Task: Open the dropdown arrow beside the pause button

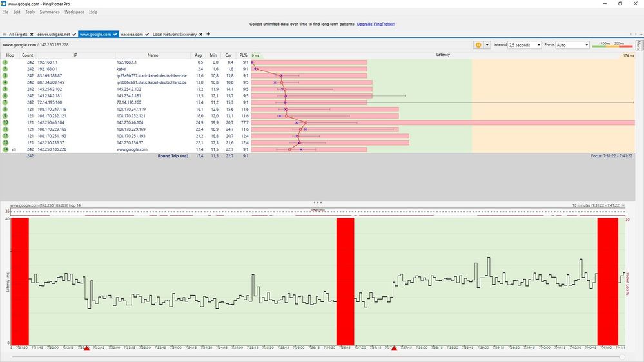Action: point(487,45)
